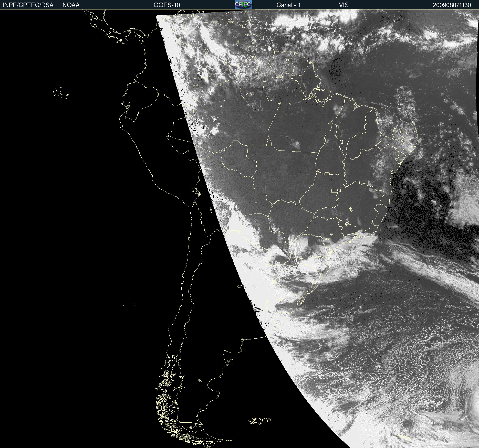Click the GOES-10 satellite label

pos(167,5)
